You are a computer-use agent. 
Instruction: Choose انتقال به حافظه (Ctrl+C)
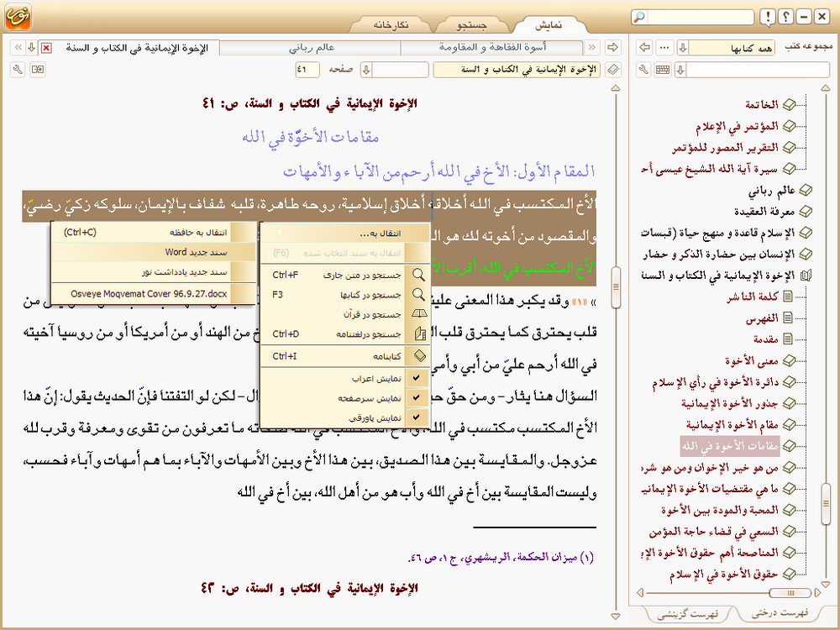point(153,233)
